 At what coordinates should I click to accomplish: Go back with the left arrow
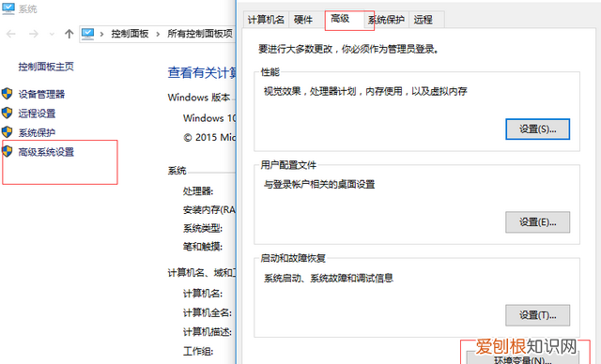click(x=11, y=34)
